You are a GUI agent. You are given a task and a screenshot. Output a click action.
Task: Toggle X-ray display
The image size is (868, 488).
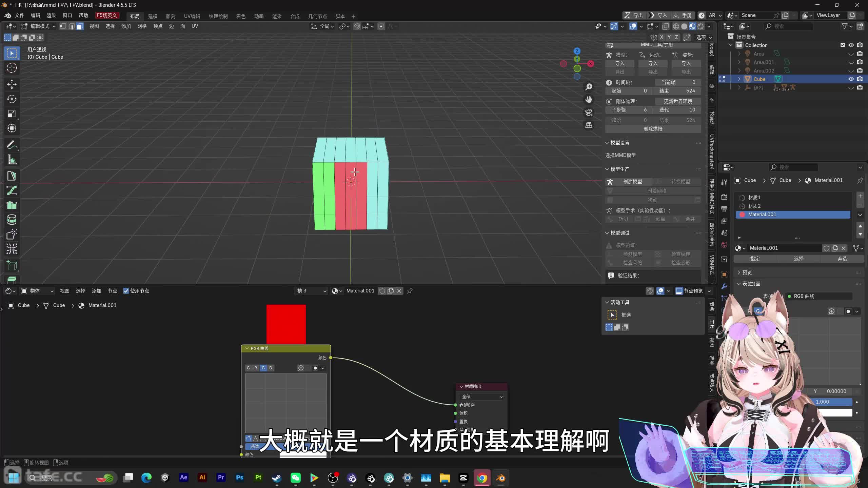tap(665, 26)
